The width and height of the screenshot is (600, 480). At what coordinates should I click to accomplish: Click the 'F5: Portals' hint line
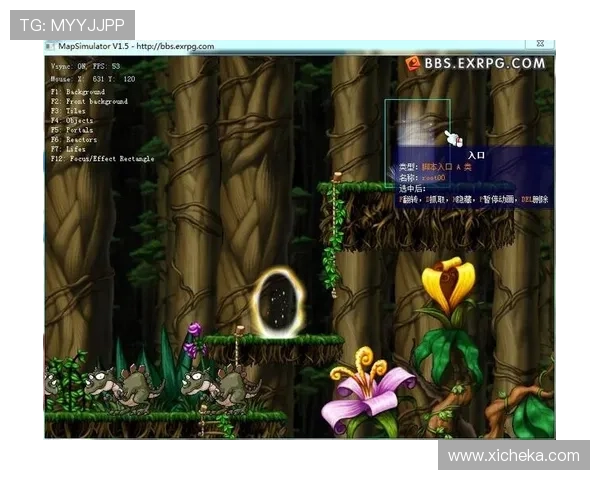[72, 130]
